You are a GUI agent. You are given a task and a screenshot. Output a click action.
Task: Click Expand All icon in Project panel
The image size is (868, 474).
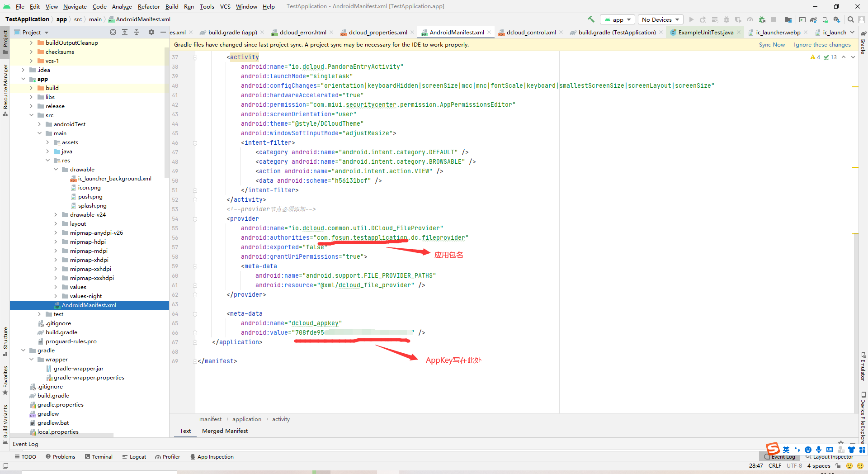tap(125, 32)
